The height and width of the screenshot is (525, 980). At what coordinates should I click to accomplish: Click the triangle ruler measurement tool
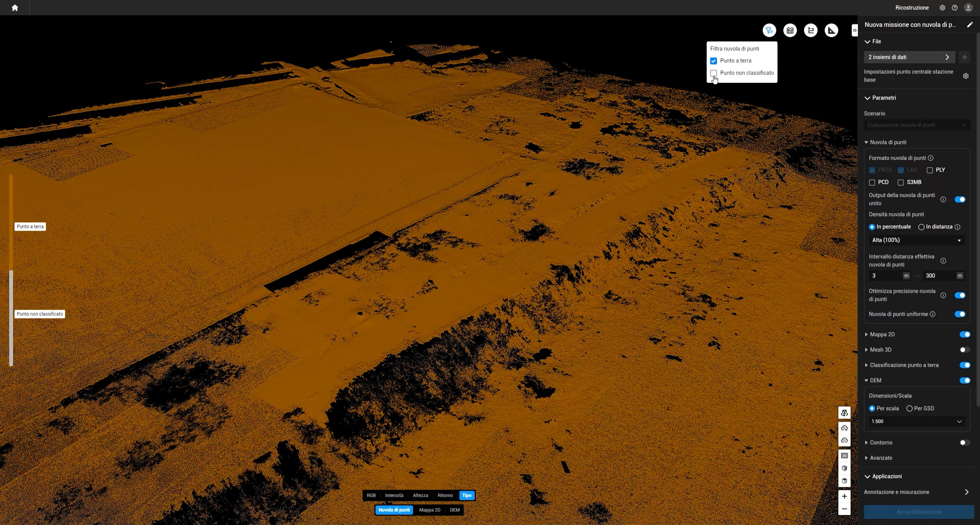click(x=831, y=30)
